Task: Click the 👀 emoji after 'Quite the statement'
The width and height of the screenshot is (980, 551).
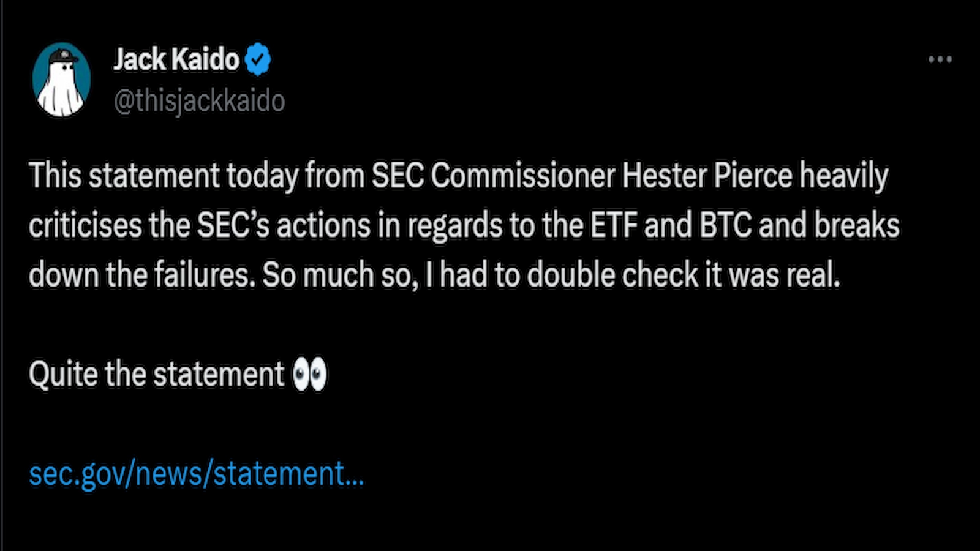Action: pyautogui.click(x=311, y=373)
